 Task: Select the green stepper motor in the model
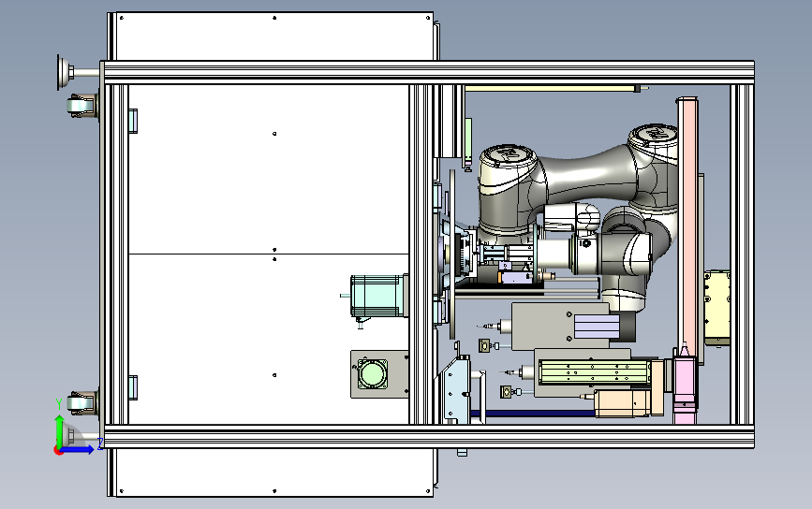coord(377,296)
